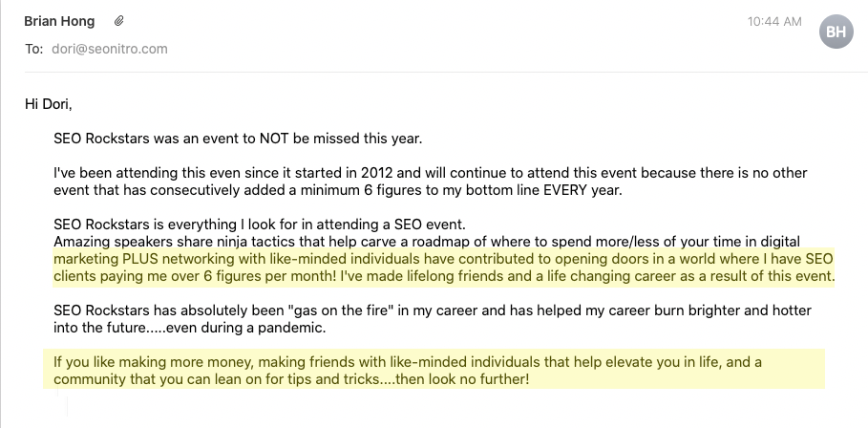Click the "Hi Dori," greeting line
Screen dimensions: 868x428
49,103
